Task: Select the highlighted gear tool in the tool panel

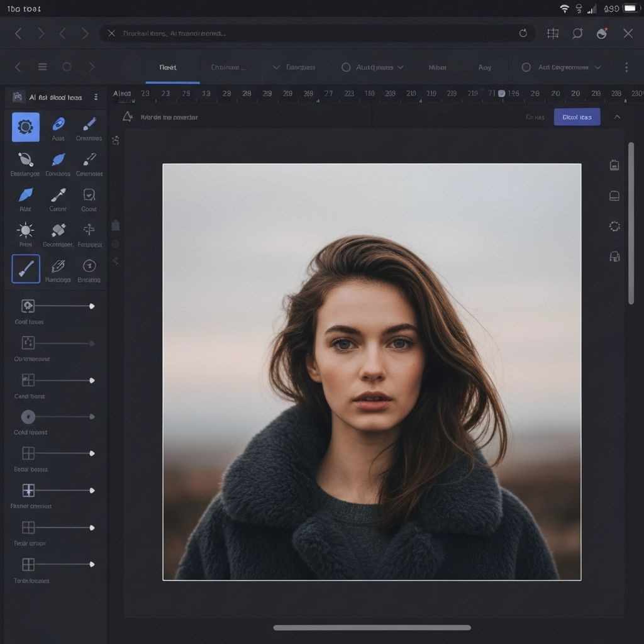Action: [26, 127]
